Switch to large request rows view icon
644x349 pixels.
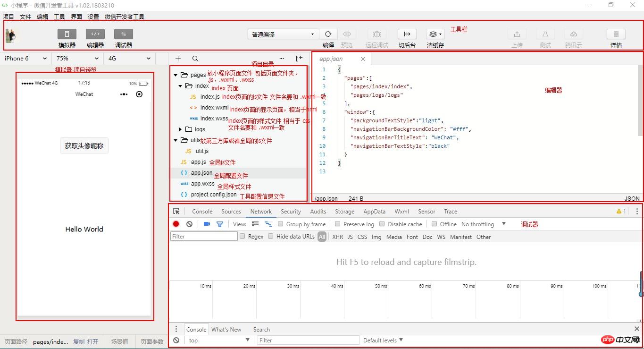tap(255, 224)
